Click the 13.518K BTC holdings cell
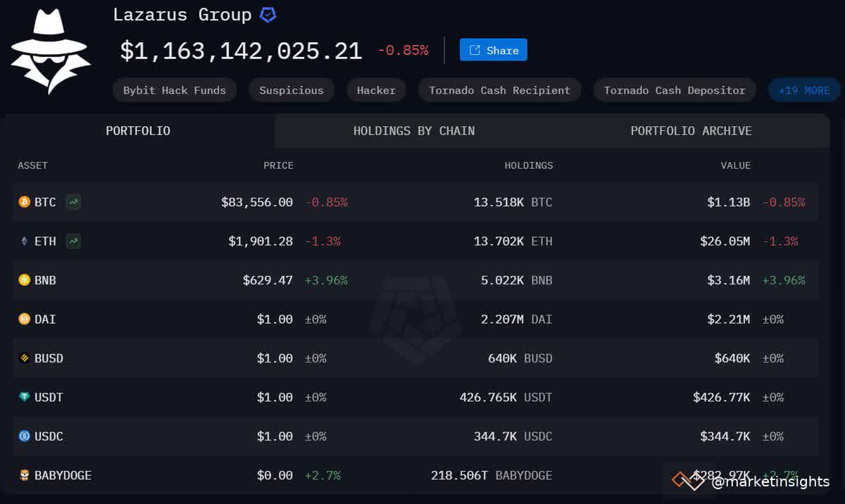The image size is (845, 504). 513,202
